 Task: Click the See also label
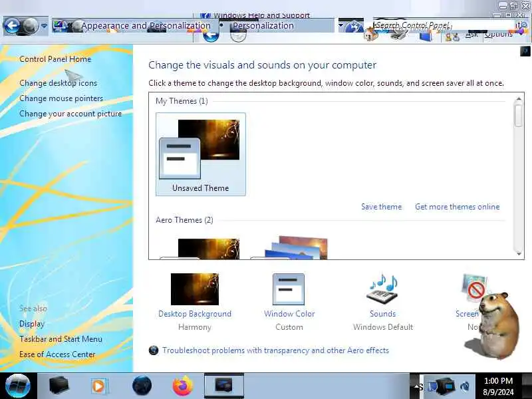pyautogui.click(x=33, y=309)
